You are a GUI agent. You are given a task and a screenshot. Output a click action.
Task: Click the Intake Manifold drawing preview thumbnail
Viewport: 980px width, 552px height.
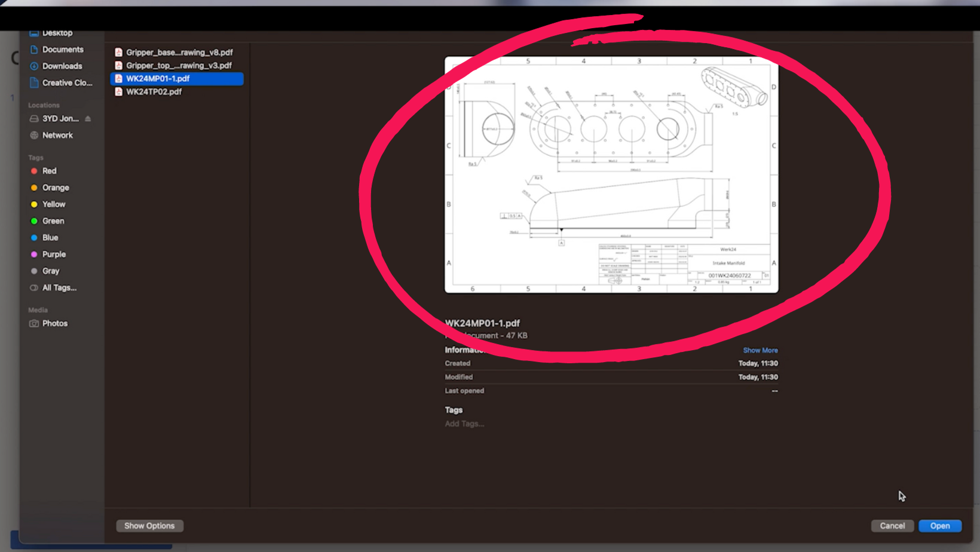pos(611,174)
